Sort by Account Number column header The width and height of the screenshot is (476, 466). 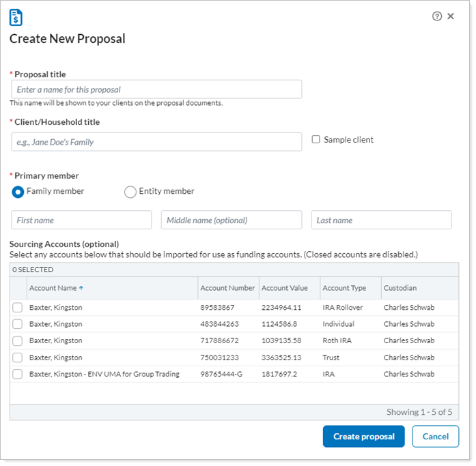tap(227, 289)
